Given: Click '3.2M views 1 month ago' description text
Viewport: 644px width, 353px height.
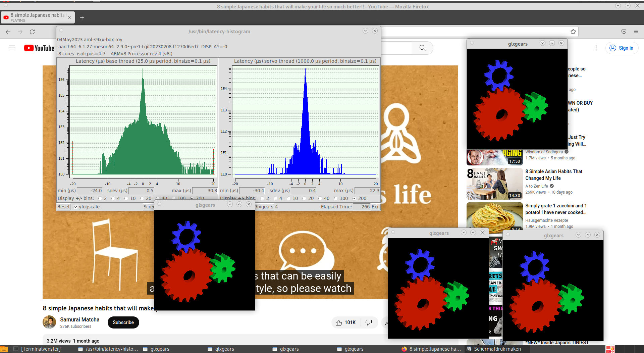Looking at the screenshot, I should click(x=73, y=341).
